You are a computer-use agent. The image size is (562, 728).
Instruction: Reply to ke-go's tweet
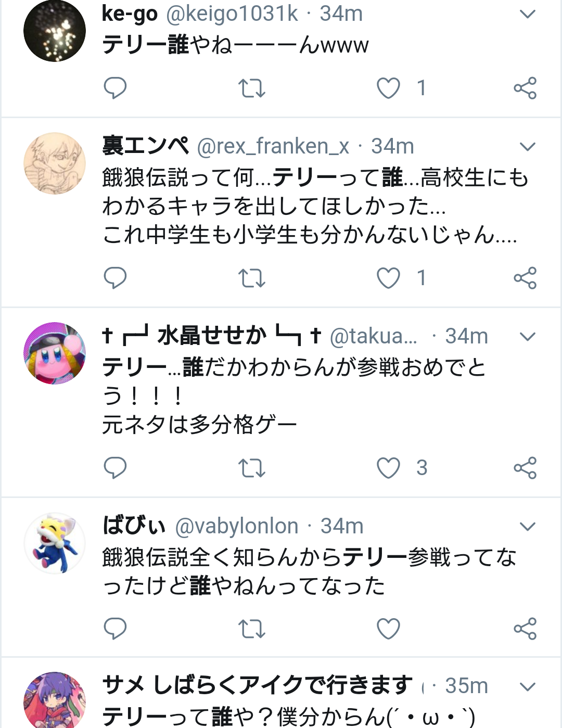(115, 88)
